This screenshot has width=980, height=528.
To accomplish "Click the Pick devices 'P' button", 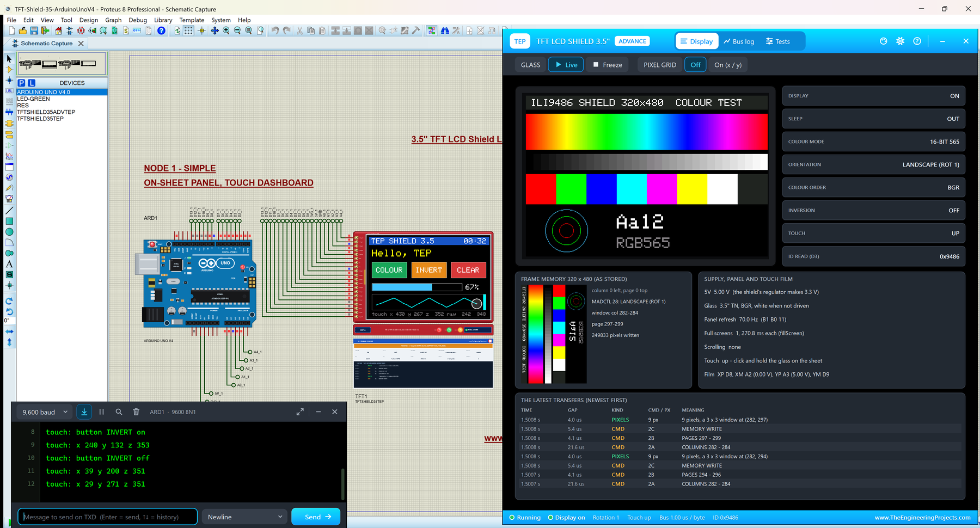I will click(21, 83).
